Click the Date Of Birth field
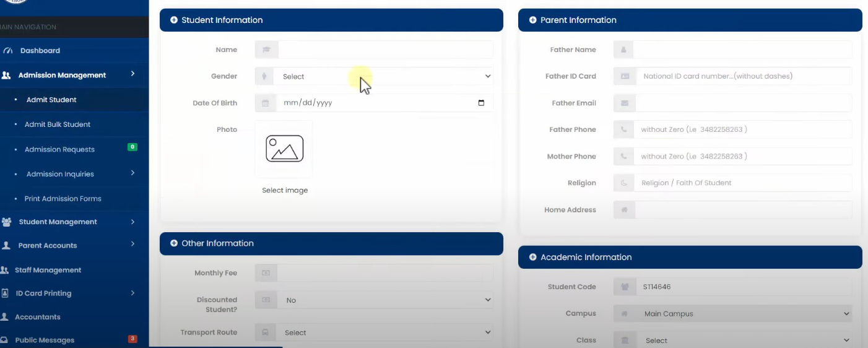This screenshot has width=868, height=348. (384, 103)
